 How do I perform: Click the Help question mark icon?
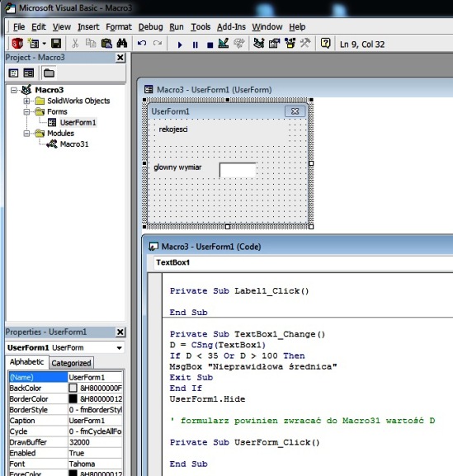pyautogui.click(x=325, y=44)
